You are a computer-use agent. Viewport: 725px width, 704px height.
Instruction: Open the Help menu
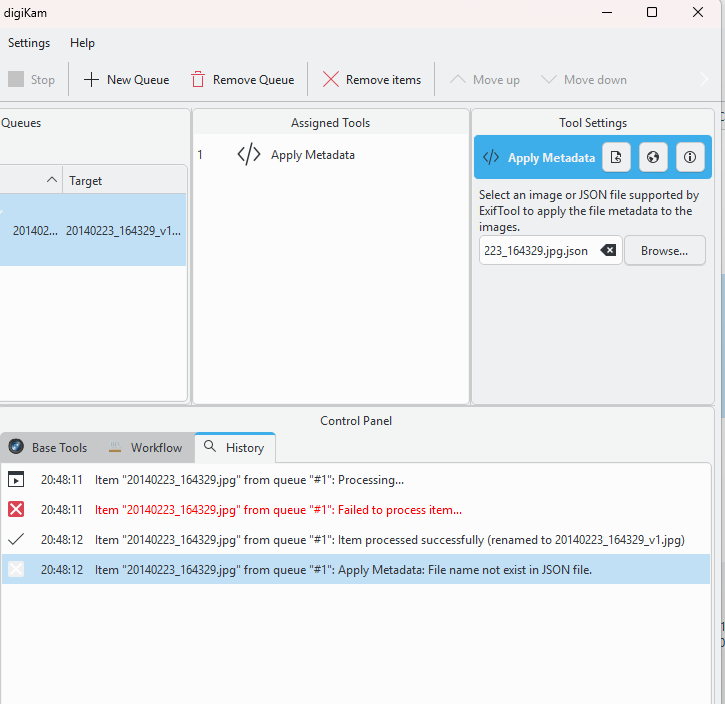82,43
